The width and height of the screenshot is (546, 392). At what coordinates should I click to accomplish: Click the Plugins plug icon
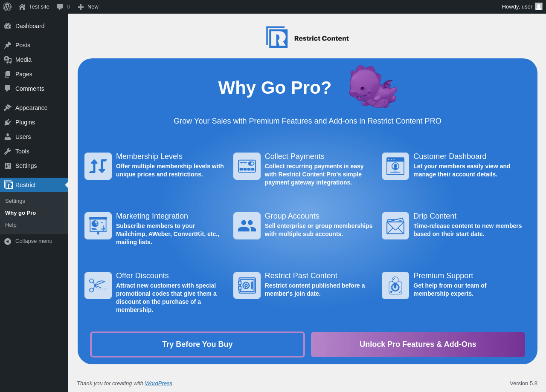click(x=8, y=122)
